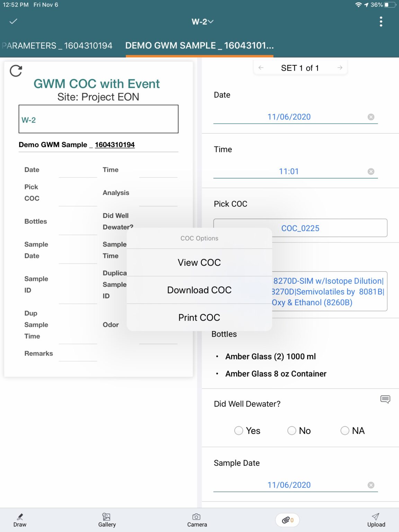Open the three-dot overflow menu
This screenshot has height=532, width=399.
point(381,21)
